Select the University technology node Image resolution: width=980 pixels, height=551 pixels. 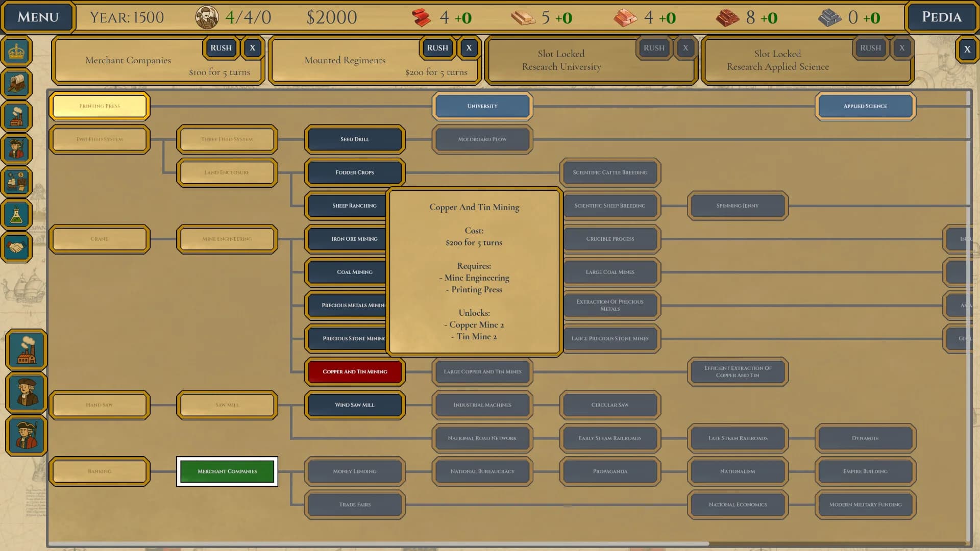pos(482,106)
